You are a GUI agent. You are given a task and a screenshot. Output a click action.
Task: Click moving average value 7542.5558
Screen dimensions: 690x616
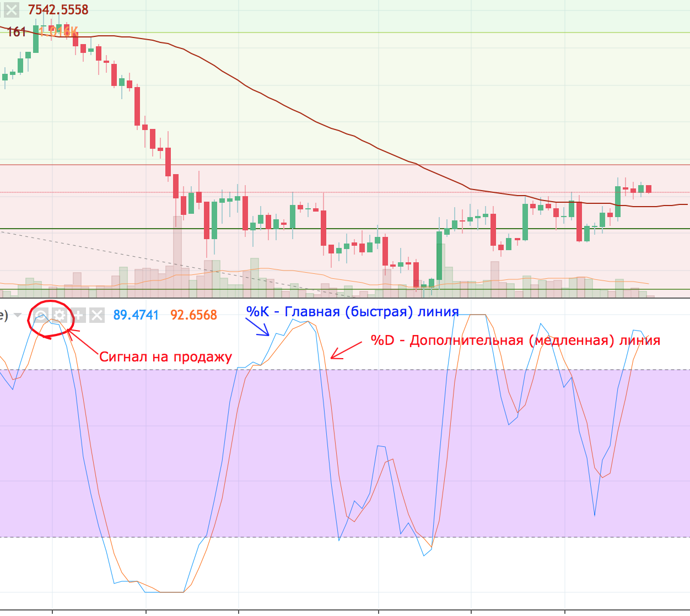[x=58, y=9]
